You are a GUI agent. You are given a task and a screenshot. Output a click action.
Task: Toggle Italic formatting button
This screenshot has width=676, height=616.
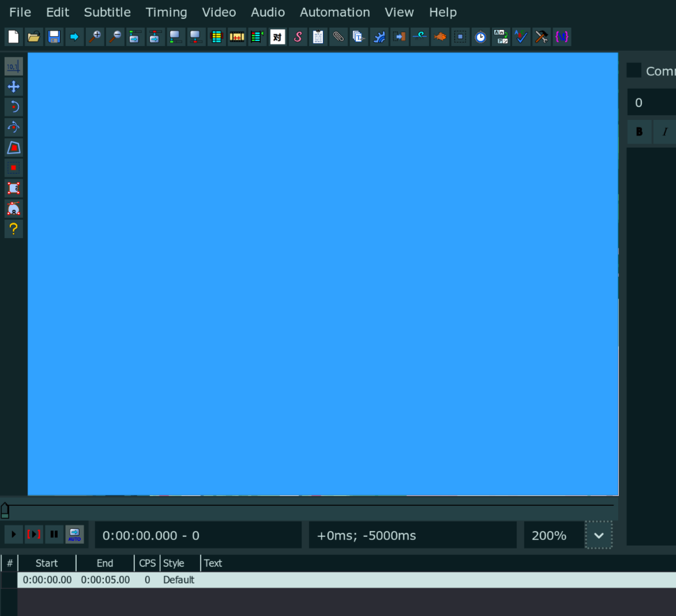665,132
